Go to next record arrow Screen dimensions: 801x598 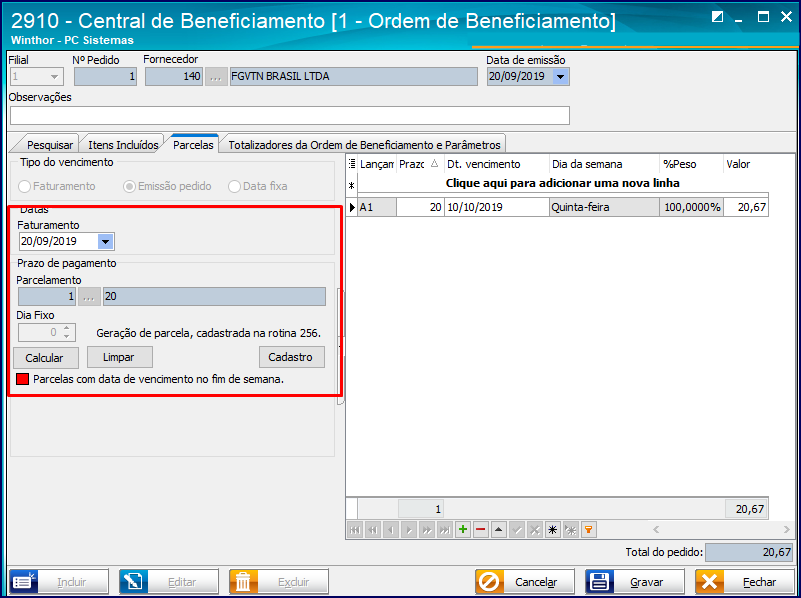(x=409, y=530)
